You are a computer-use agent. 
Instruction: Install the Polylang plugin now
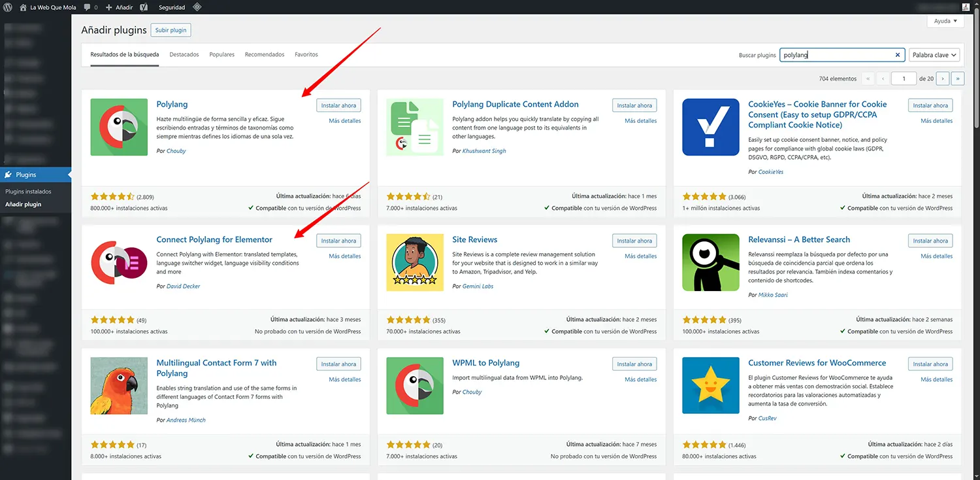click(338, 105)
